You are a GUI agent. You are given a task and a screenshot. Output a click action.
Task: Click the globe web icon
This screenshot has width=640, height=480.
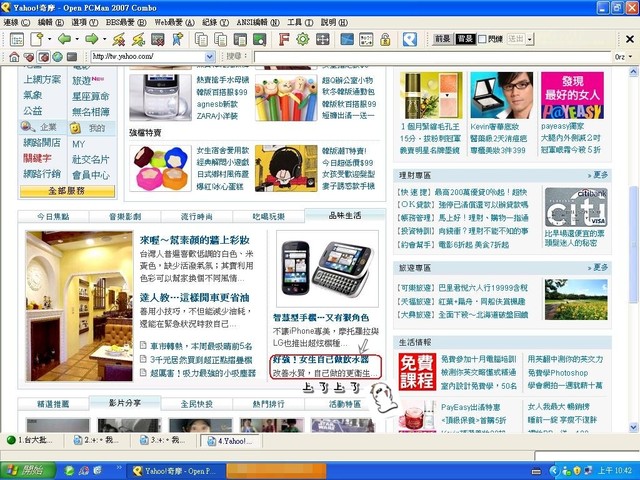58,57
